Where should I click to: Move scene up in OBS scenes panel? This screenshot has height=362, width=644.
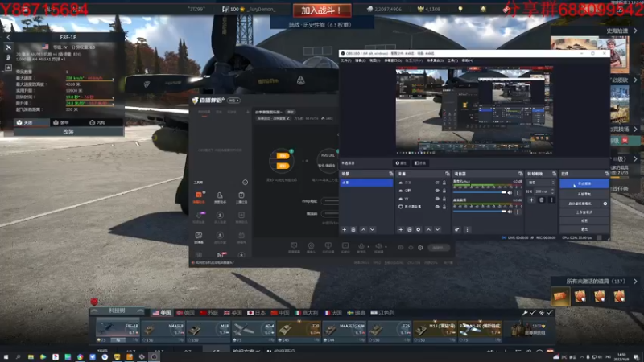coord(364,230)
